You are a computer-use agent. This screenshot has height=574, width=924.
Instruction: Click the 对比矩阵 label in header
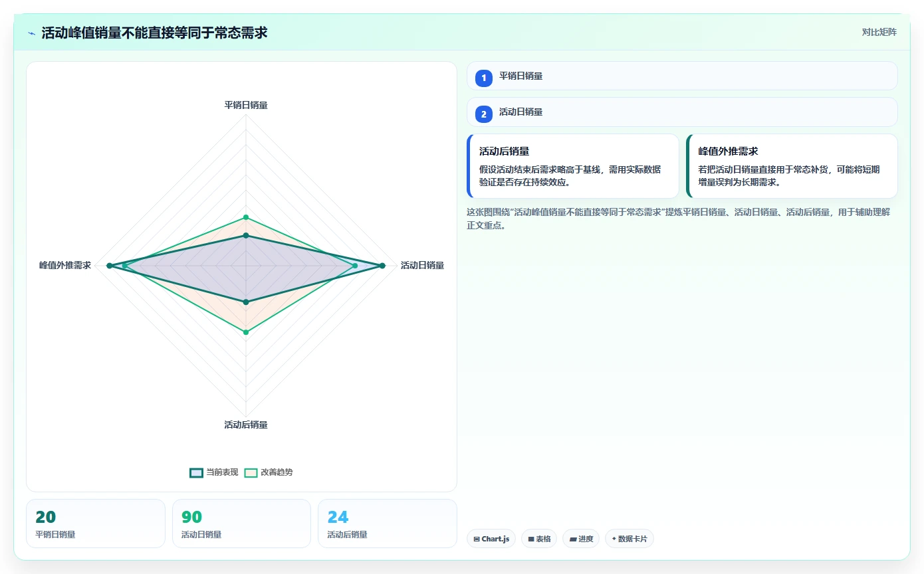click(879, 32)
